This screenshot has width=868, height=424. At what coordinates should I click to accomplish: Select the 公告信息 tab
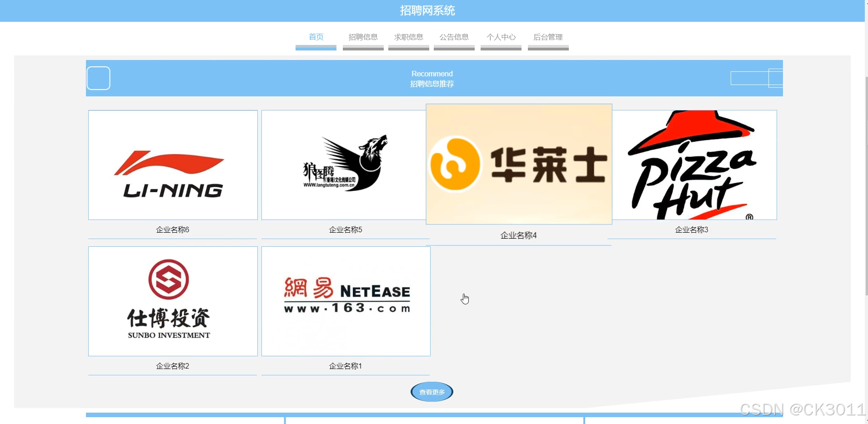tap(454, 37)
